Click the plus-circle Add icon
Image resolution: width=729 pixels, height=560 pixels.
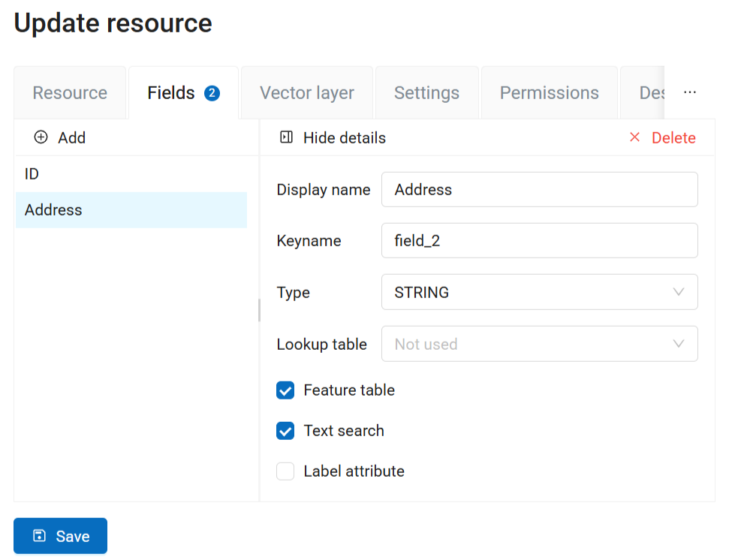[41, 137]
